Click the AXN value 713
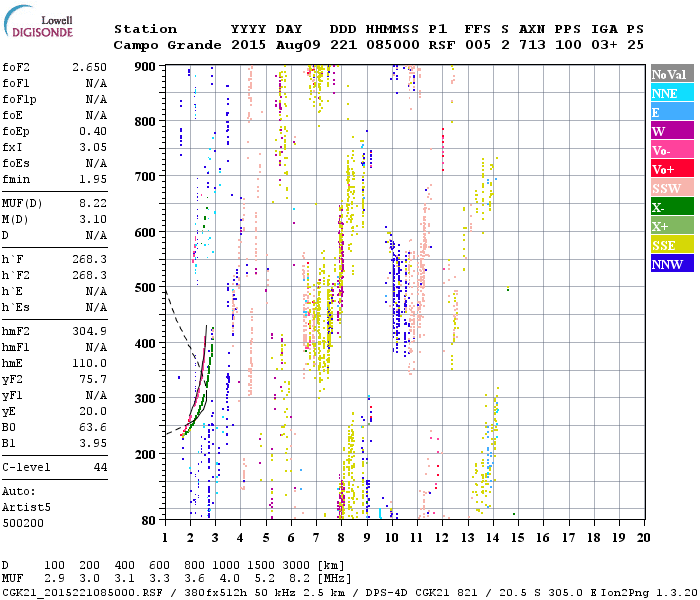 coord(532,45)
